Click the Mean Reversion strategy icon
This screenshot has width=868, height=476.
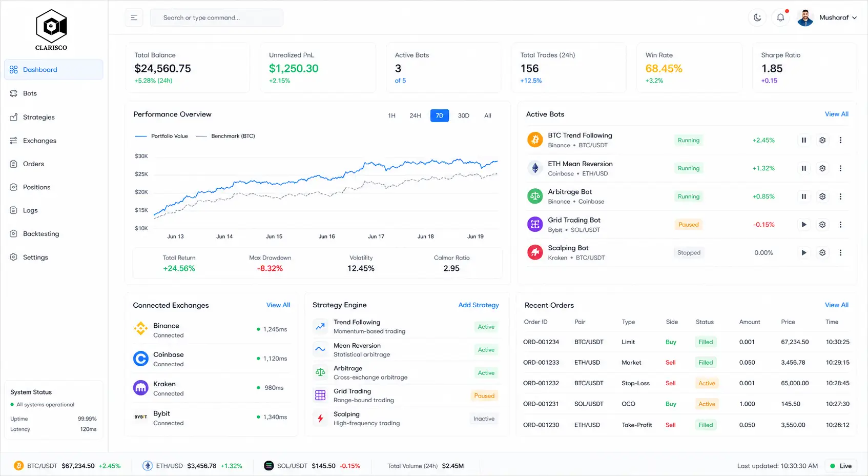[320, 349]
